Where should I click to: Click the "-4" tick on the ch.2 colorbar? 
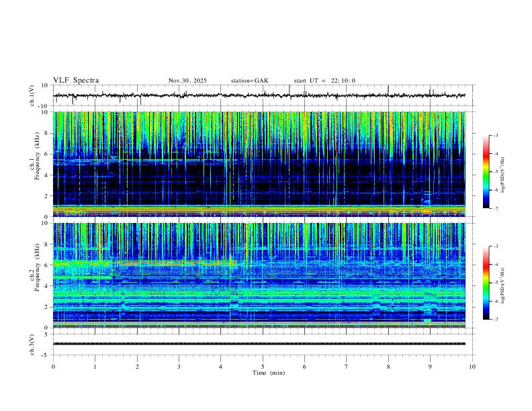pyautogui.click(x=495, y=265)
